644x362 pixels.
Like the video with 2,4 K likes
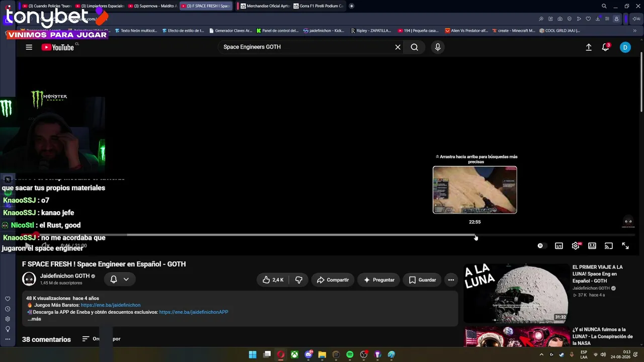point(273,280)
